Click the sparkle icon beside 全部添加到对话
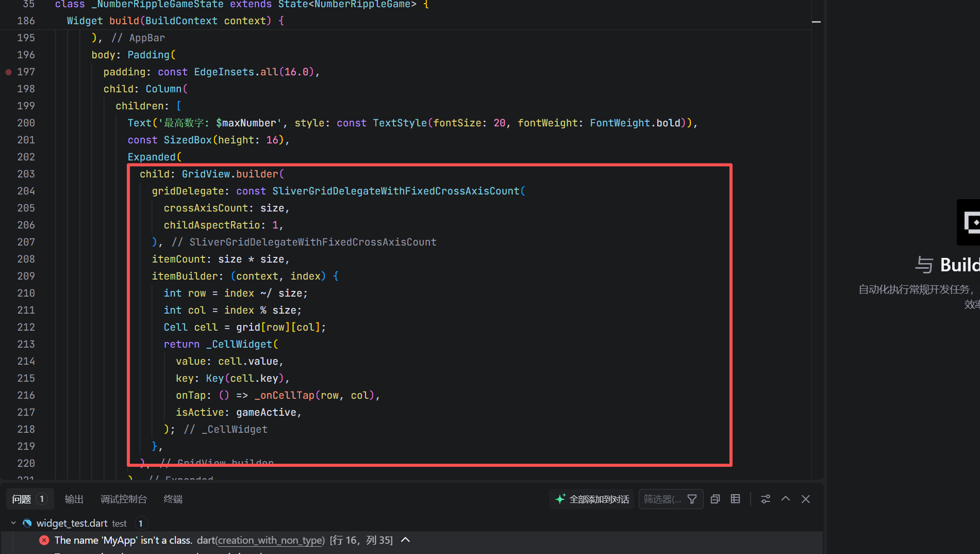Image resolution: width=980 pixels, height=554 pixels. [560, 499]
